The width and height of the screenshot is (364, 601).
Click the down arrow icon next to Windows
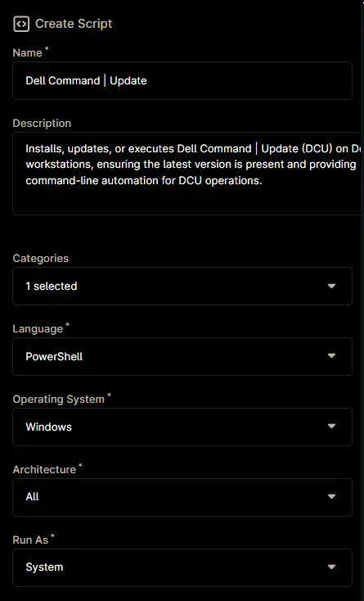click(331, 427)
